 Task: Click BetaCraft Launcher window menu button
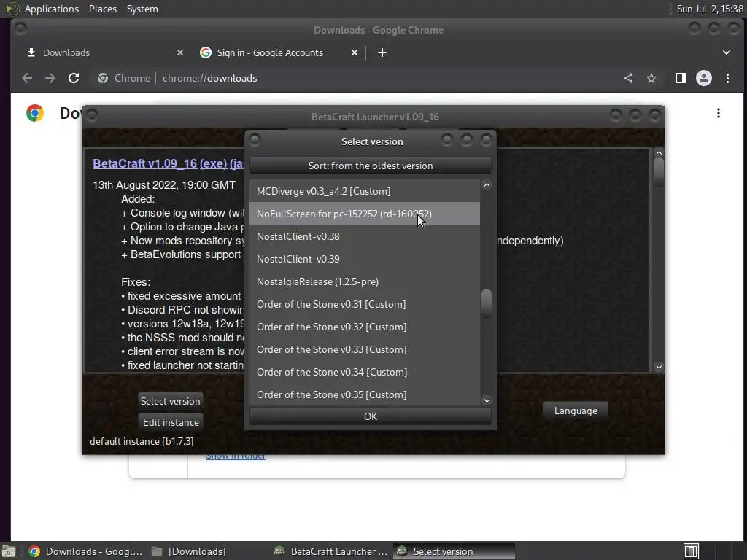pos(92,115)
